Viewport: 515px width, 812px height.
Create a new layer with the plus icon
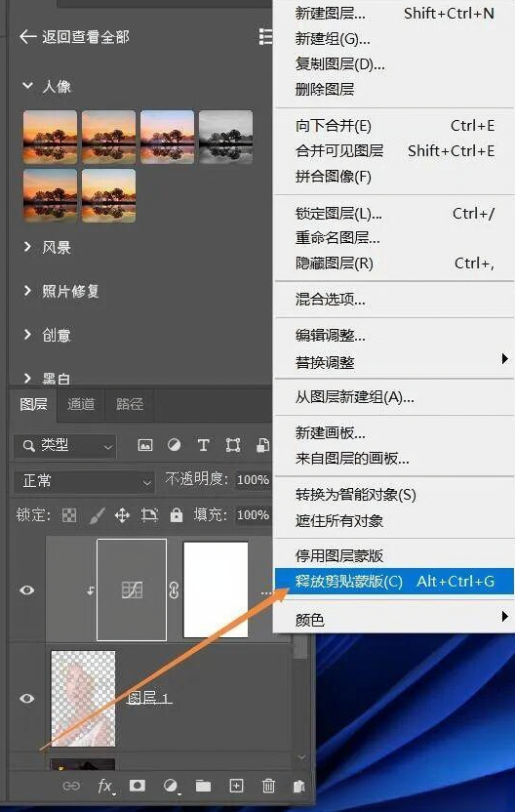236,786
